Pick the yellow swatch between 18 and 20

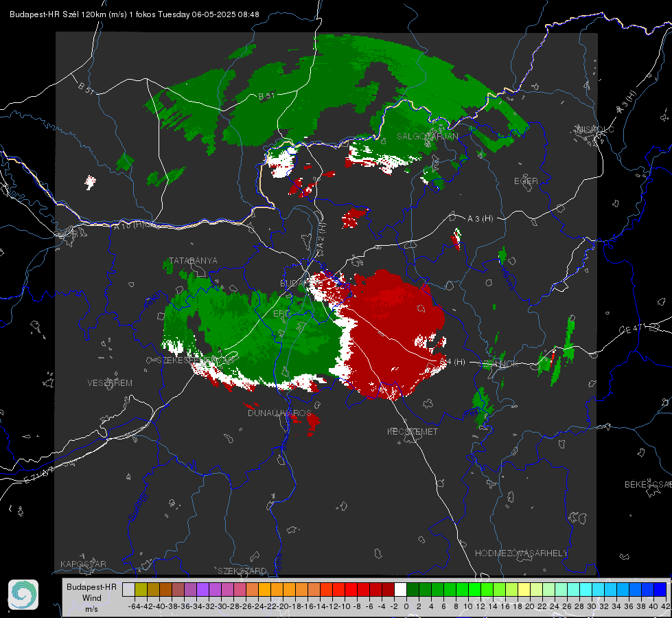point(524,590)
